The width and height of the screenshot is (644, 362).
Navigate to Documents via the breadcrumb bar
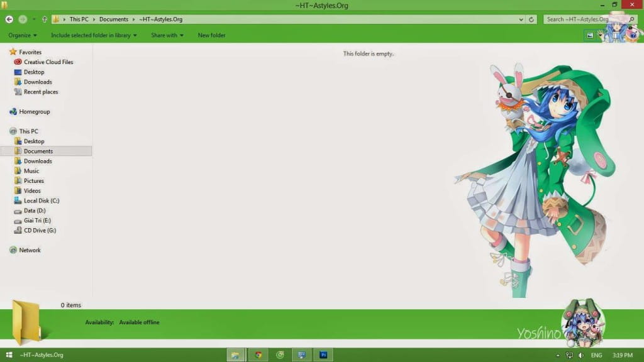[114, 19]
